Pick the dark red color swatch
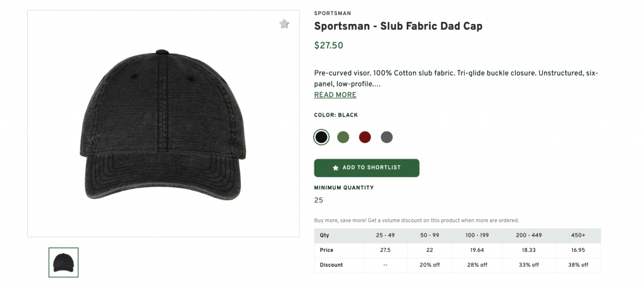 [365, 137]
